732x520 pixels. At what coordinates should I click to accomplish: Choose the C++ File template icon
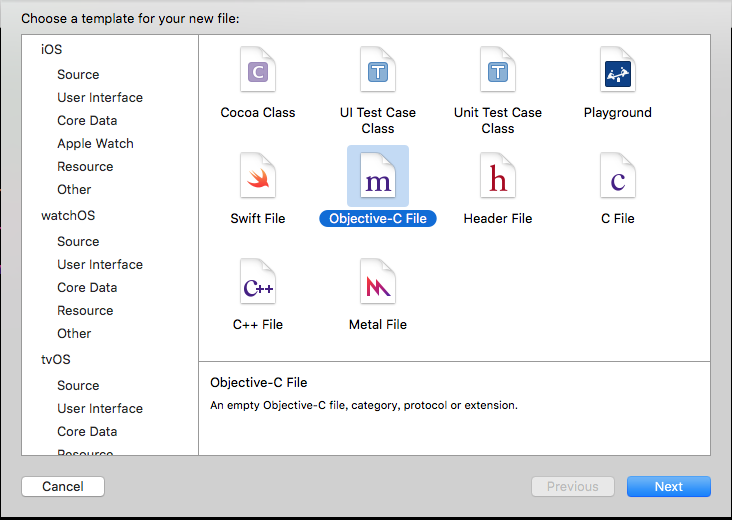(x=258, y=281)
